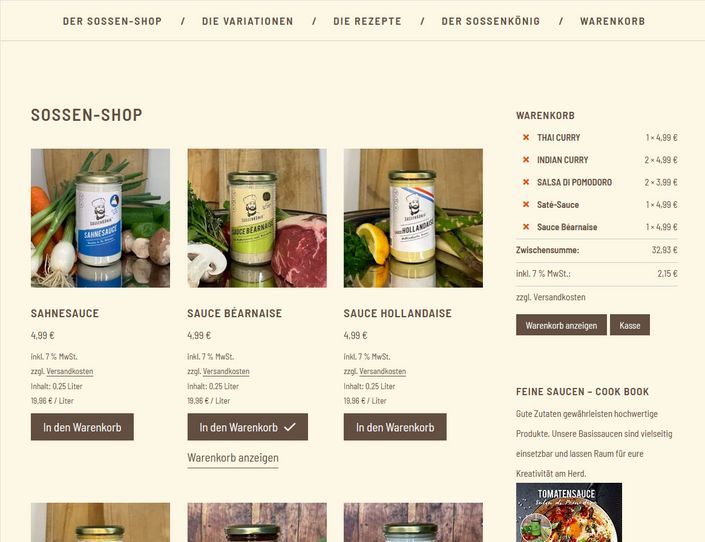
Task: Go to Die Rezepte in the navigation
Action: 367,21
